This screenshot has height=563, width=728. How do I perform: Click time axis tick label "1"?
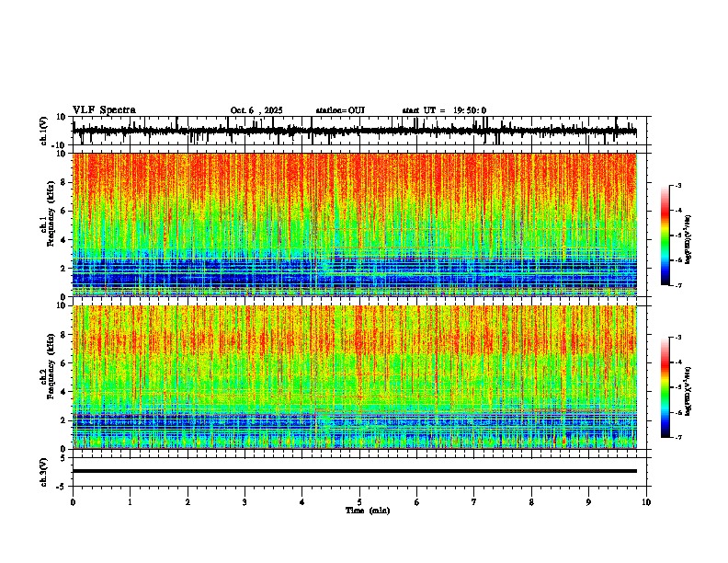click(131, 502)
